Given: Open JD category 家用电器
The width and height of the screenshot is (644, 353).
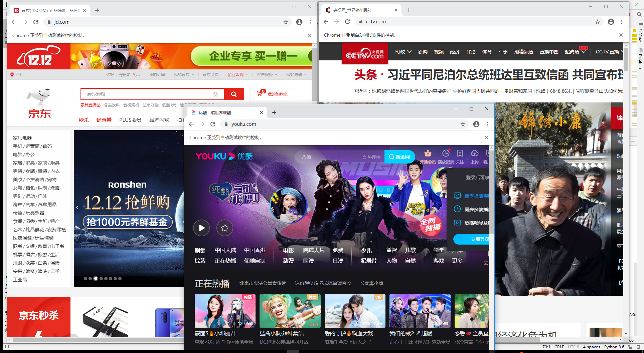Looking at the screenshot, I should click(22, 138).
